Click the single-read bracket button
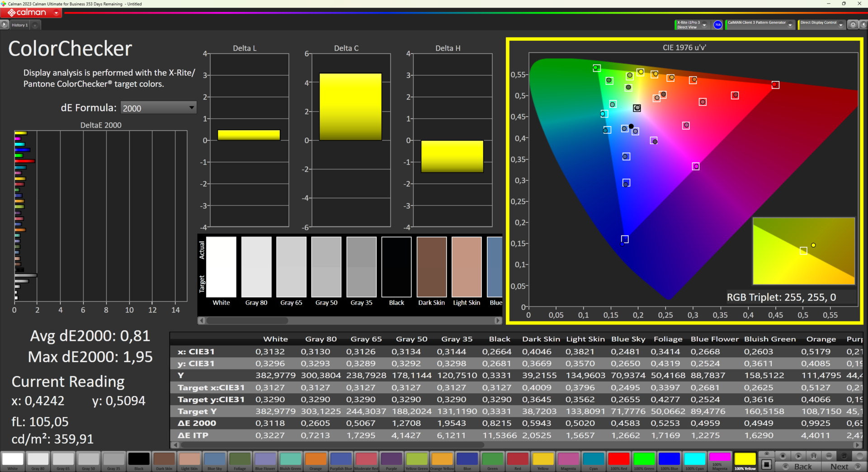Screen dimensions: 868x472 [813, 456]
